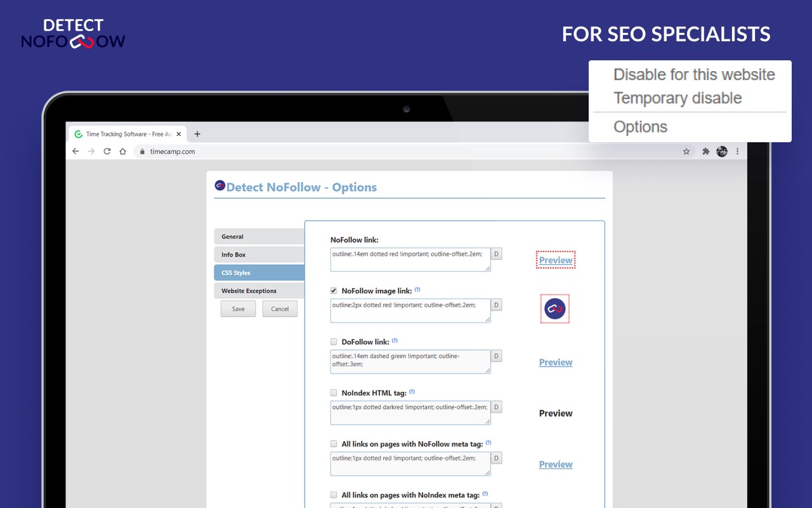Open the General settings tab
This screenshot has width=812, height=508.
pos(259,237)
